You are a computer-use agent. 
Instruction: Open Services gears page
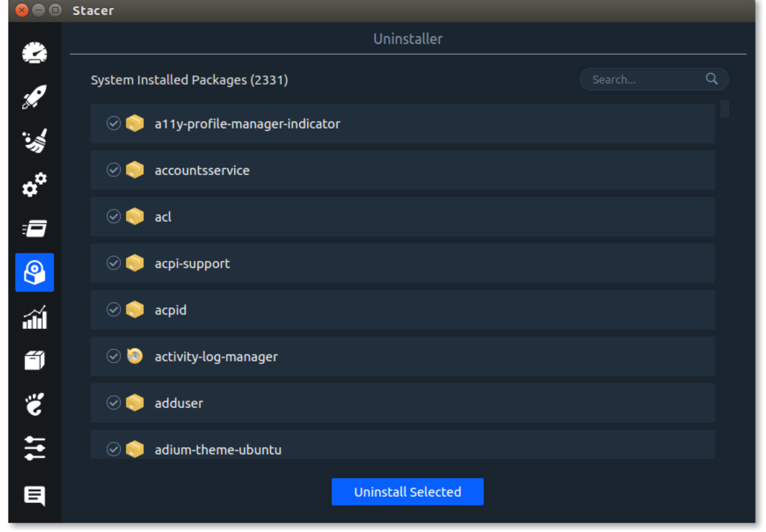[x=34, y=184]
